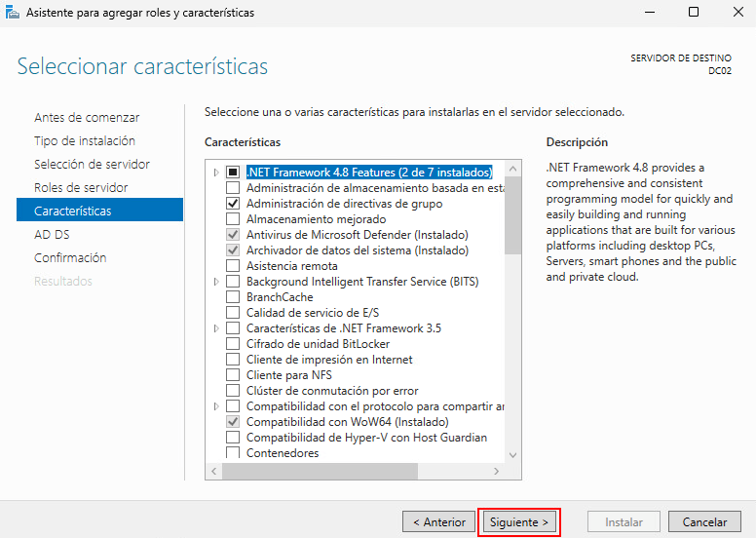Go back with Anterior button

pos(438,521)
